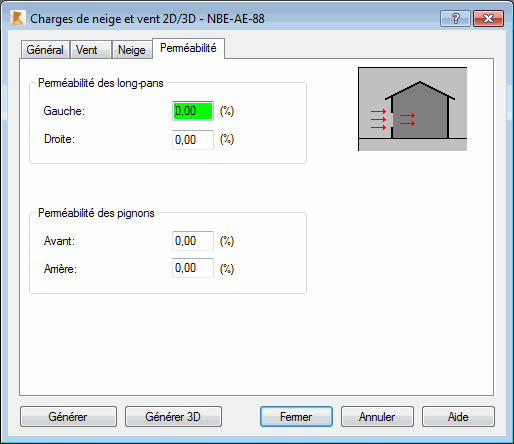Click the Fermer button

[x=296, y=417]
